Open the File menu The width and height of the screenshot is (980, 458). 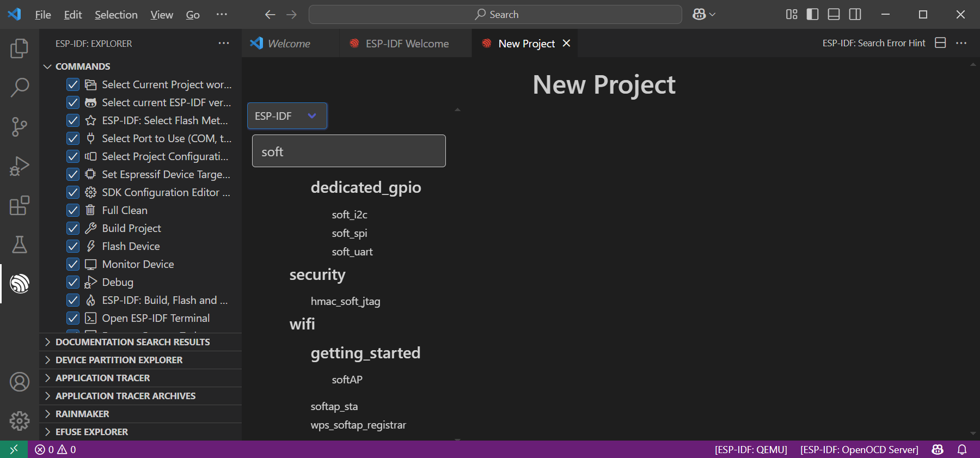coord(43,15)
